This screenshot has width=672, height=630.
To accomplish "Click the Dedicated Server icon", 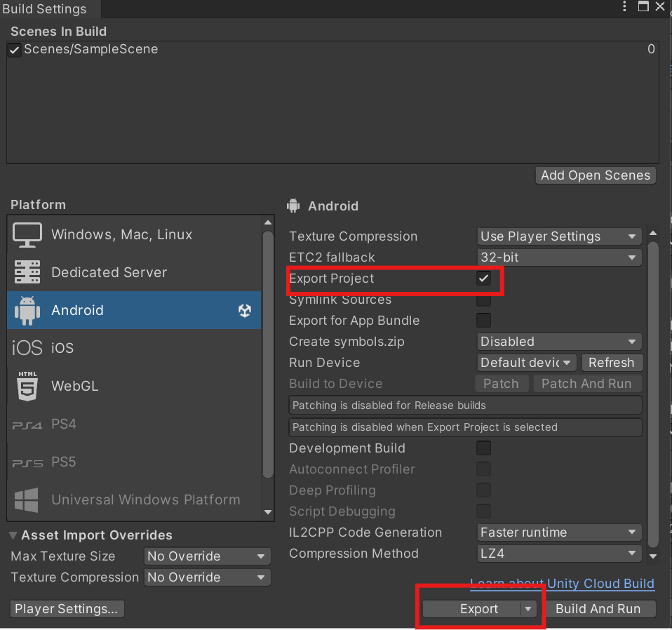I will click(x=27, y=272).
